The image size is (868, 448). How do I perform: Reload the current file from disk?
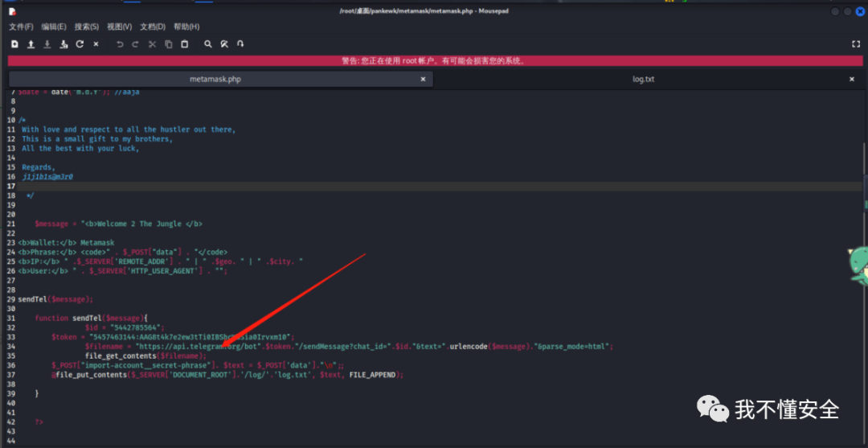(x=80, y=44)
